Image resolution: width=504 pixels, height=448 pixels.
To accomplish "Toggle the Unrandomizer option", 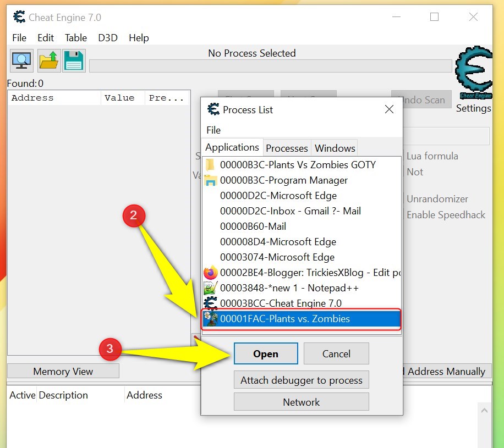I will [436, 199].
